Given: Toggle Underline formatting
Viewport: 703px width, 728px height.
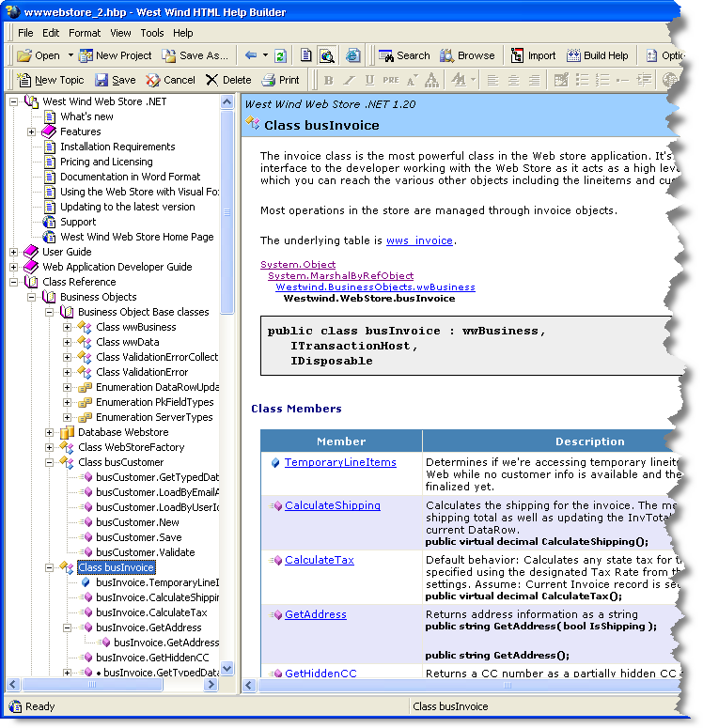Looking at the screenshot, I should pos(369,81).
